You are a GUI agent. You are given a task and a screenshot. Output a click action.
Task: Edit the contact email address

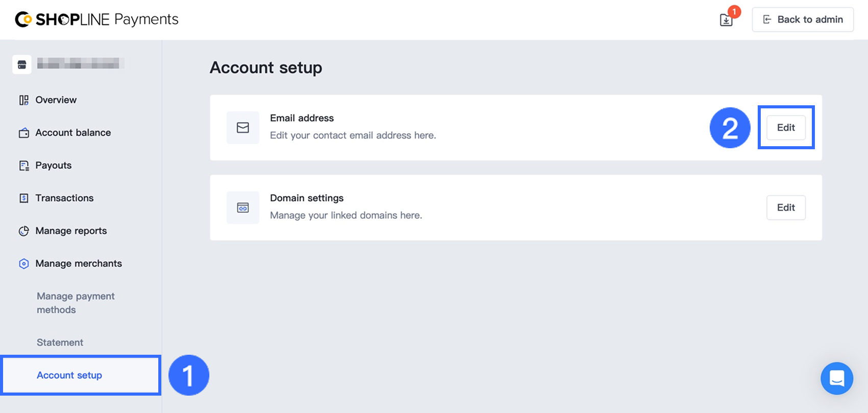pyautogui.click(x=786, y=128)
